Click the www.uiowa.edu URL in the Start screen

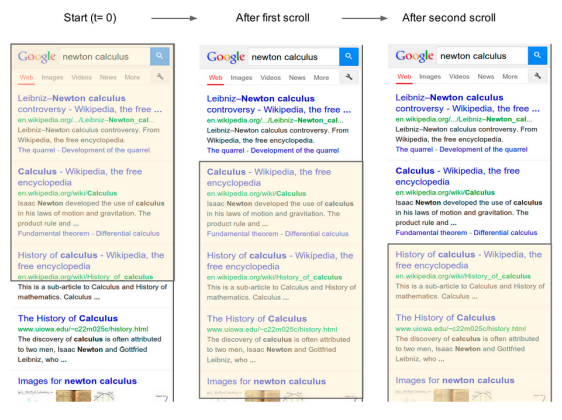coord(83,329)
